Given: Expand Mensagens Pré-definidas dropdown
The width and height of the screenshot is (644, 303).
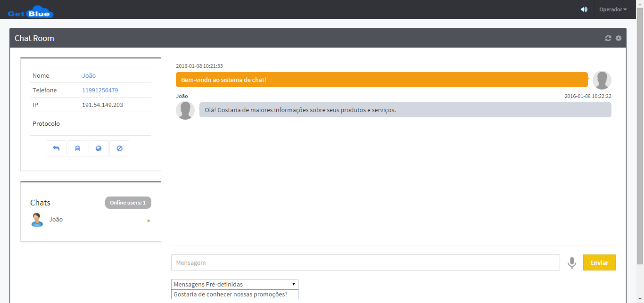Looking at the screenshot, I should click(x=235, y=284).
